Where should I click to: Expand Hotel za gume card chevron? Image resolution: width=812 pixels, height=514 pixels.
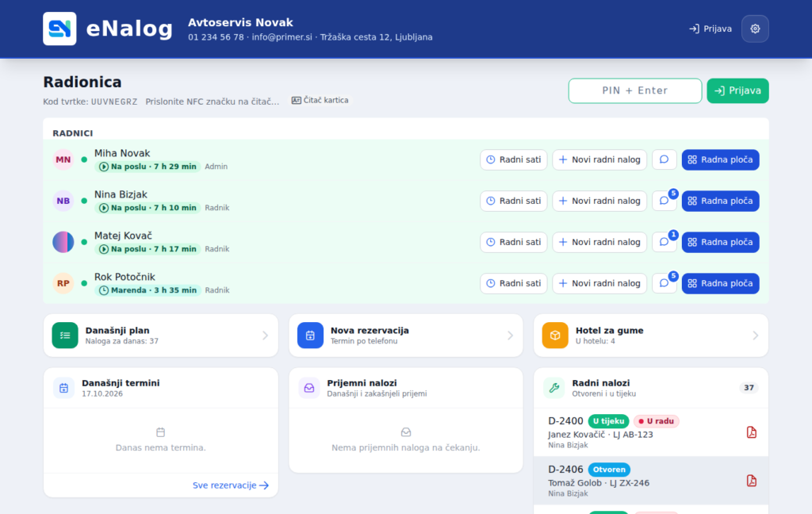click(756, 336)
